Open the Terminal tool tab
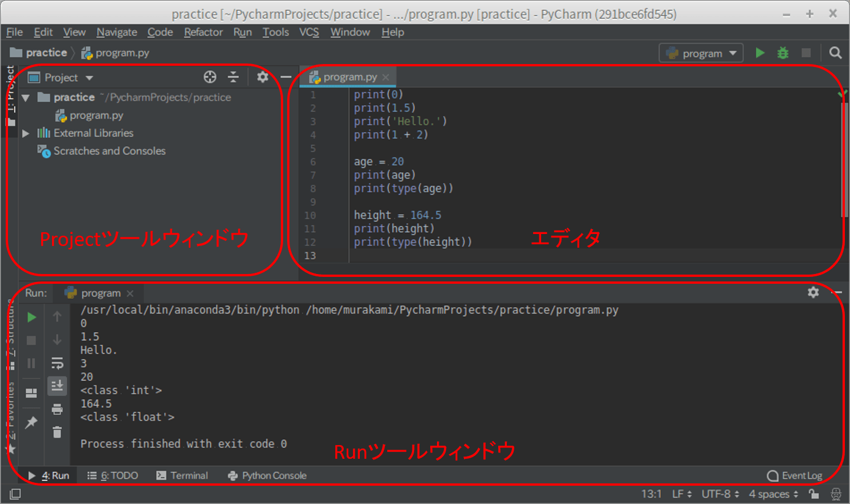This screenshot has width=850, height=504. 182,475
